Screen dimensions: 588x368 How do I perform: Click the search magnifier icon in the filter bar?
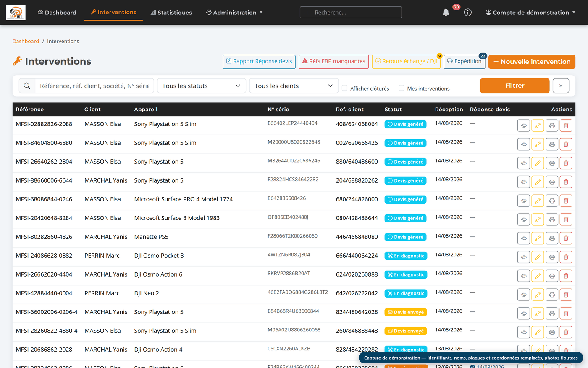[27, 86]
